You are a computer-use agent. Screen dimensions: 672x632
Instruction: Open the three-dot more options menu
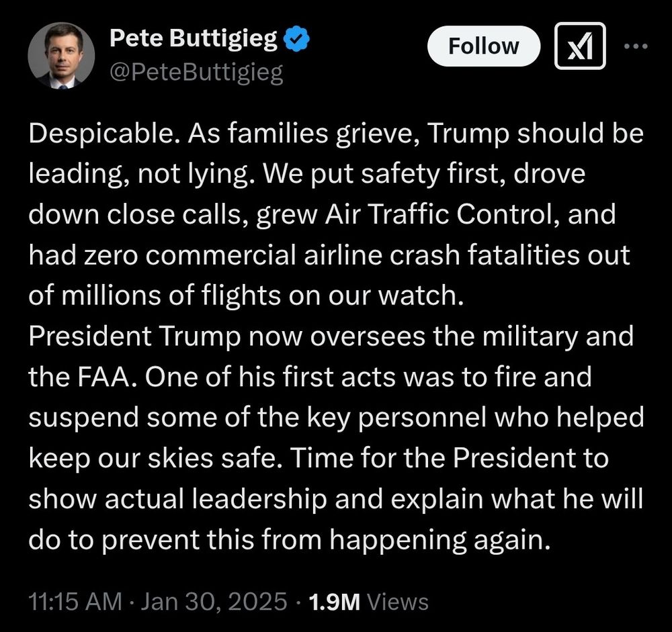click(636, 46)
